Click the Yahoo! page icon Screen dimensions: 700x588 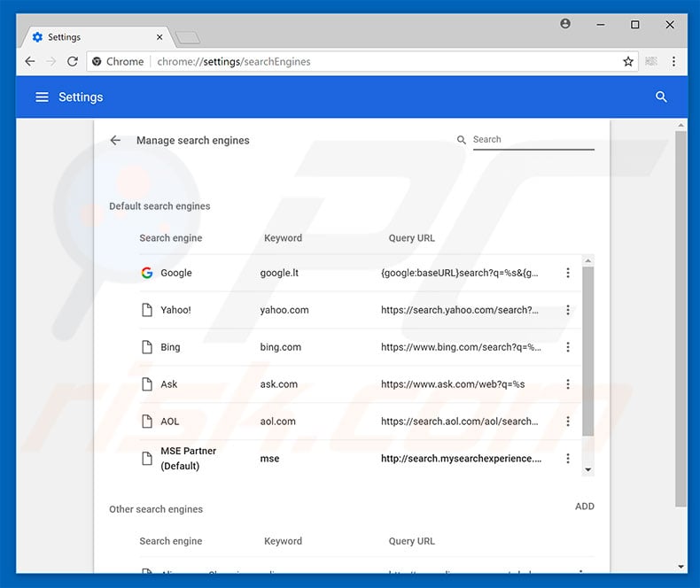(147, 310)
